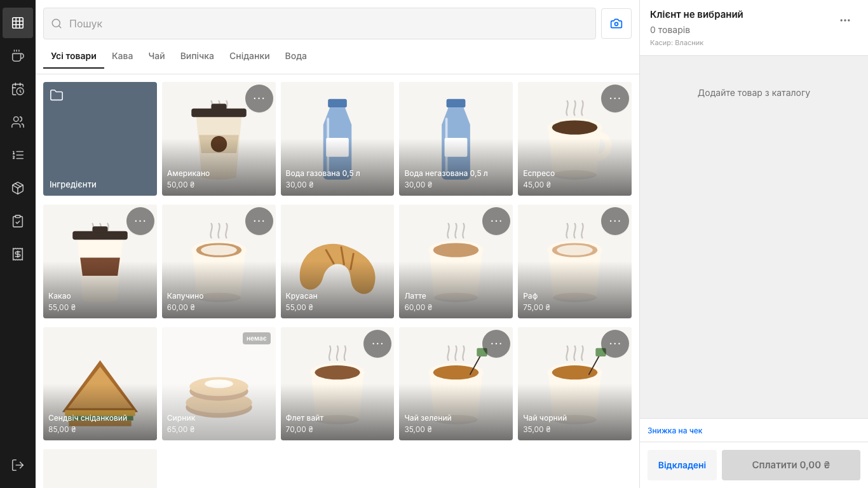Screen dimensions: 868x488
Task: Open the inventory box sidebar icon
Action: [18, 188]
